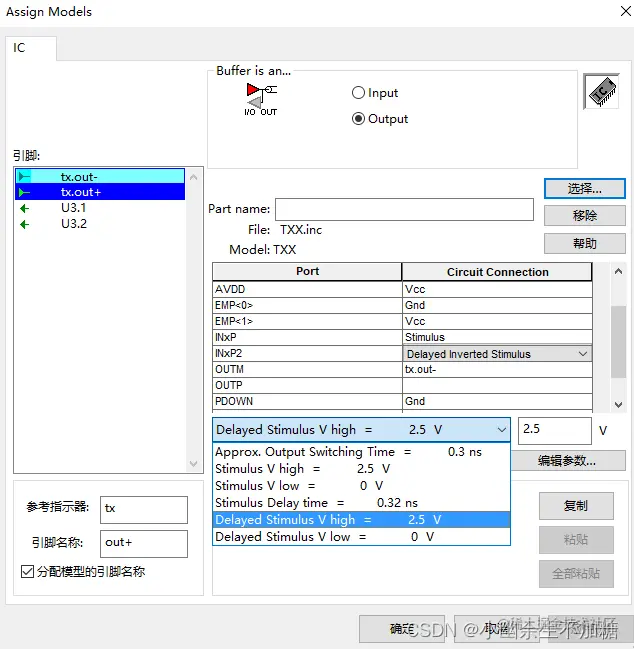Click the OUTM port cell

307,369
